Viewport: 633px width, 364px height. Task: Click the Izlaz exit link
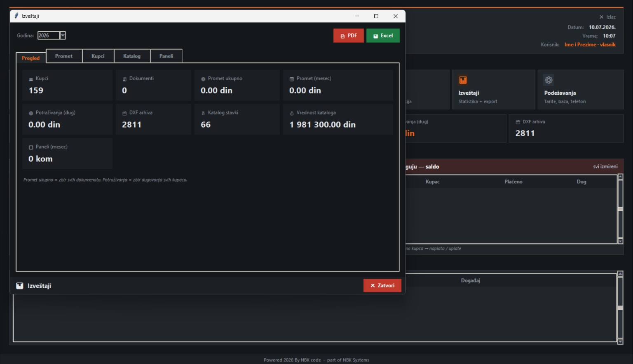point(607,17)
